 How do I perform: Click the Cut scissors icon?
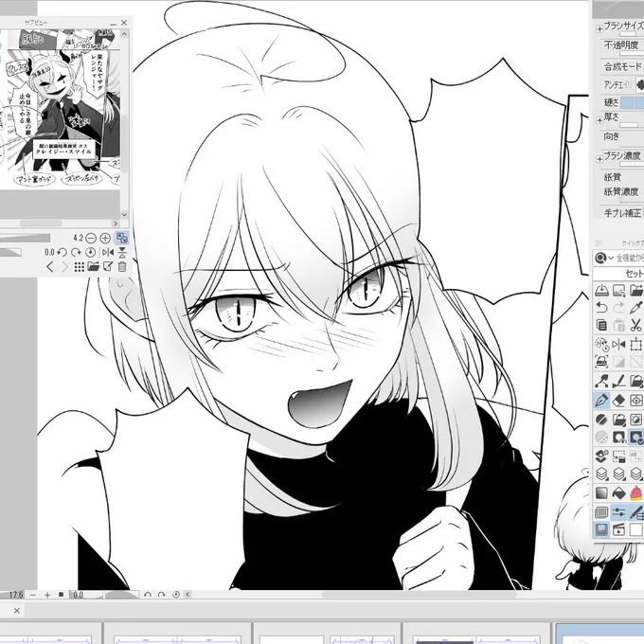[635, 325]
